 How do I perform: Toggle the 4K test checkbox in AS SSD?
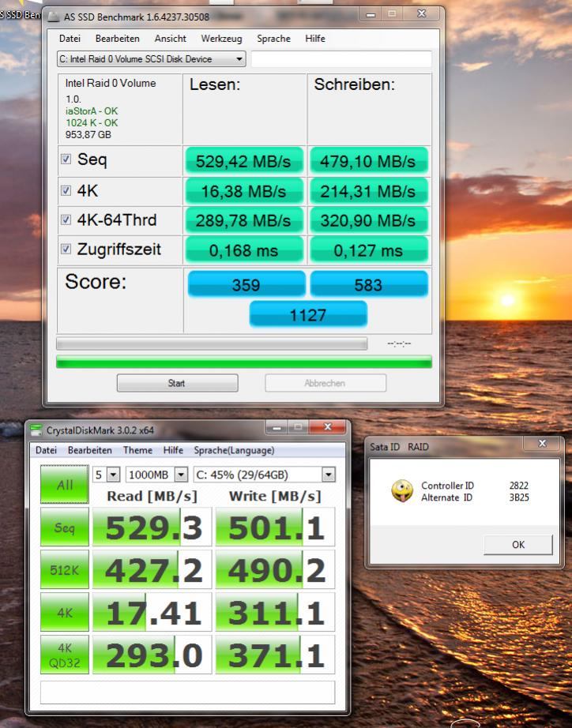pyautogui.click(x=66, y=190)
